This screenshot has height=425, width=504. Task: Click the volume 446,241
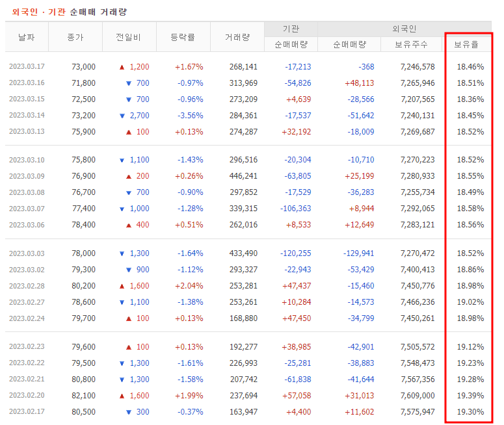[243, 176]
